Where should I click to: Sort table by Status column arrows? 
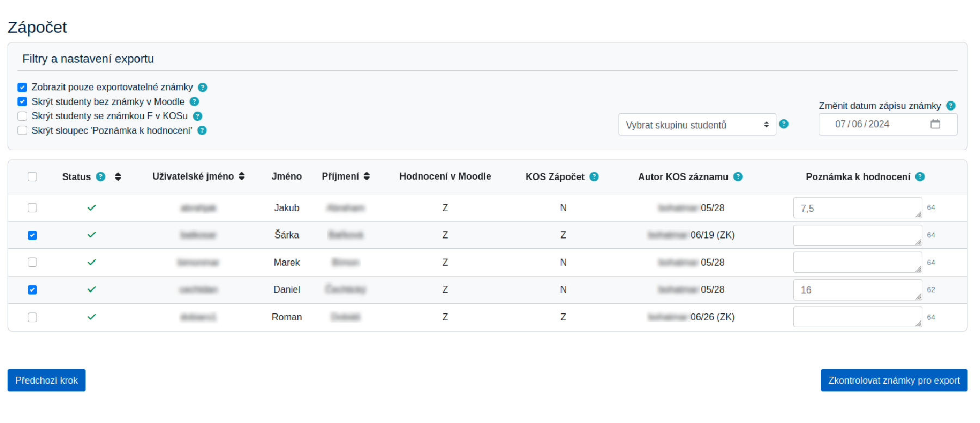pyautogui.click(x=118, y=176)
